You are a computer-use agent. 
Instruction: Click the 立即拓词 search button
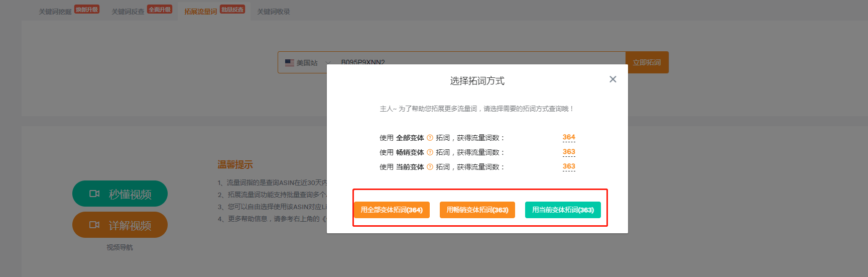coord(647,62)
